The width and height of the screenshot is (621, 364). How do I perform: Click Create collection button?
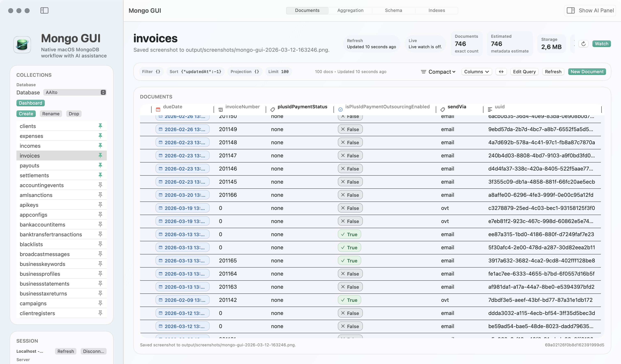tap(26, 114)
